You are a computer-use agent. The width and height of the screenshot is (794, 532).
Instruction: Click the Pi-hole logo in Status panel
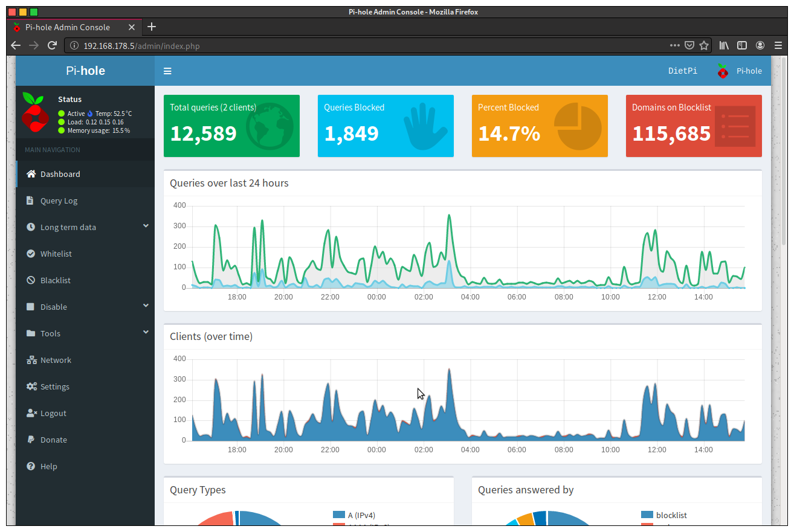[x=36, y=112]
